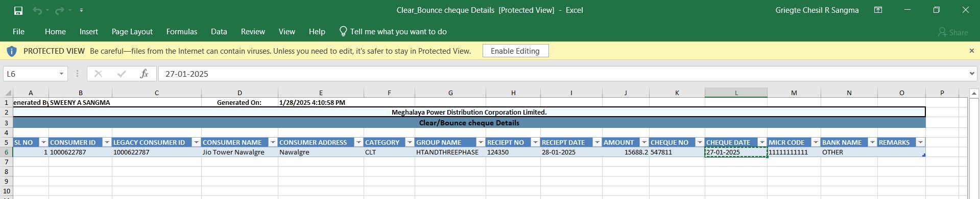Screen dimensions: 980x199
Task: Open the CHEQUE DATE filter dropdown
Action: click(x=762, y=142)
